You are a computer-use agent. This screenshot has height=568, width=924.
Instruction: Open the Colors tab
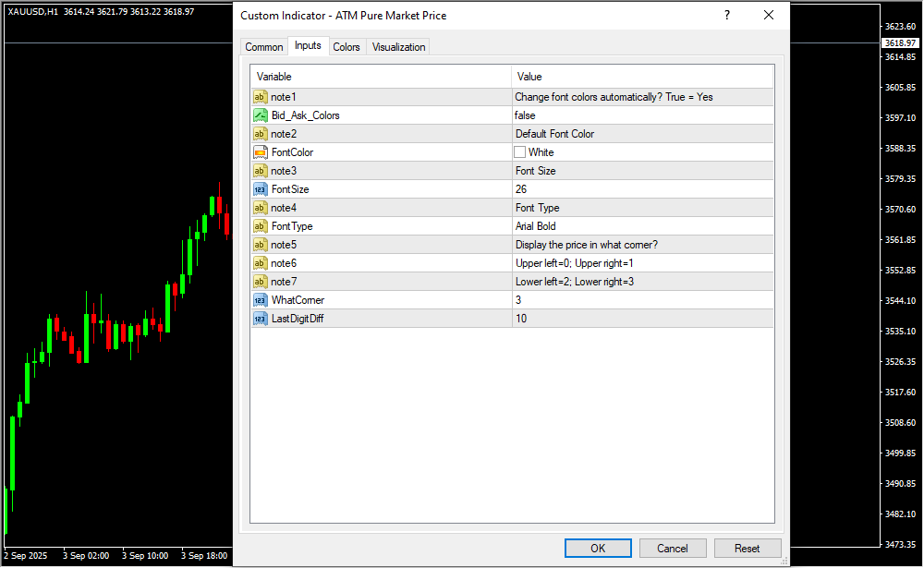(x=346, y=47)
